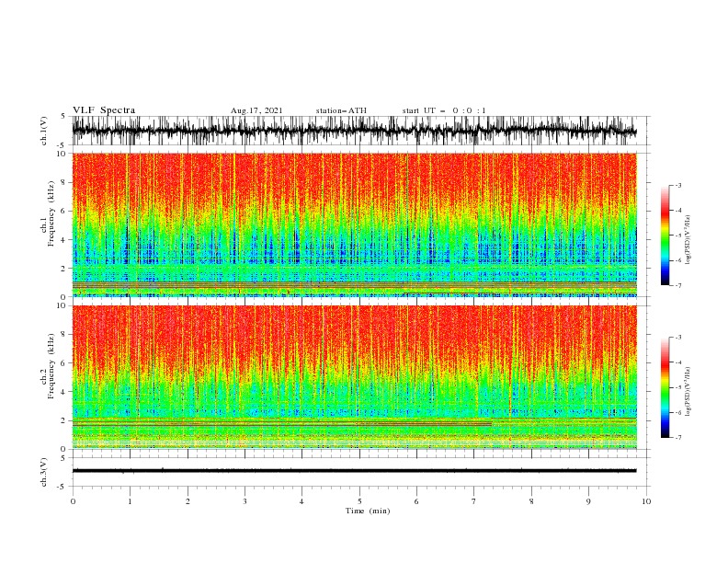Click the "0" tick on the time axis
Screen dimensions: 728x563
73,501
